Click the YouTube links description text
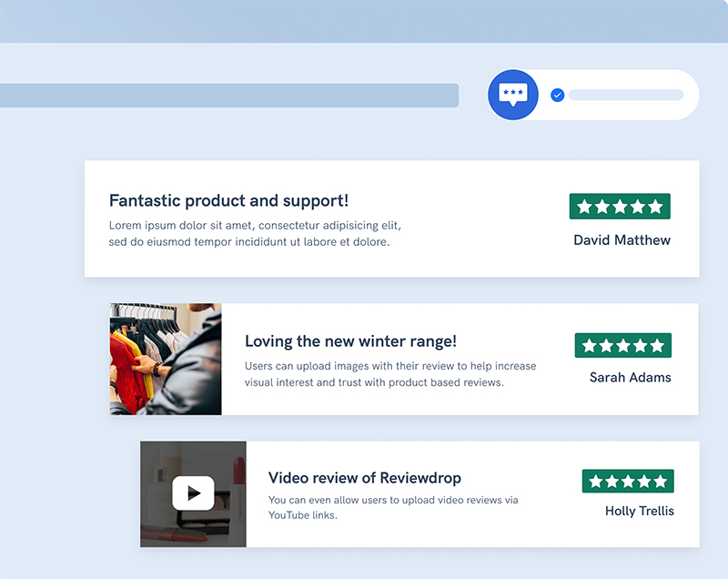728x579 pixels. [392, 508]
